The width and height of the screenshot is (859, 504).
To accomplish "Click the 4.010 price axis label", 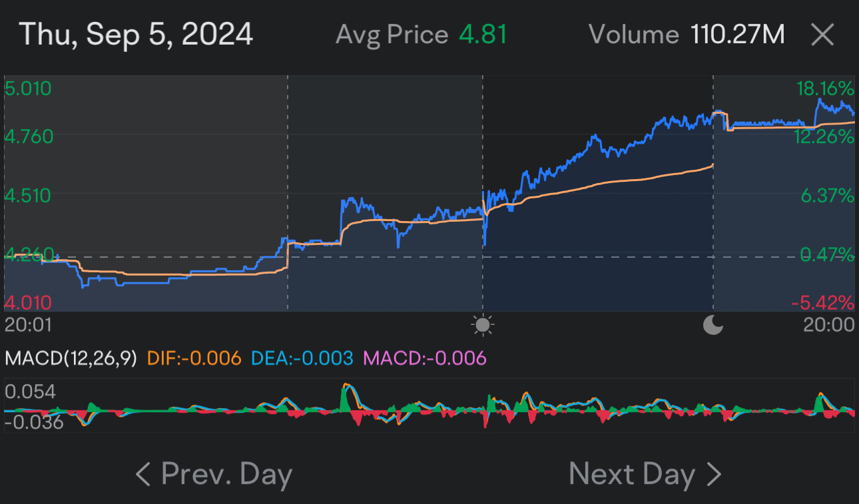I will [28, 303].
